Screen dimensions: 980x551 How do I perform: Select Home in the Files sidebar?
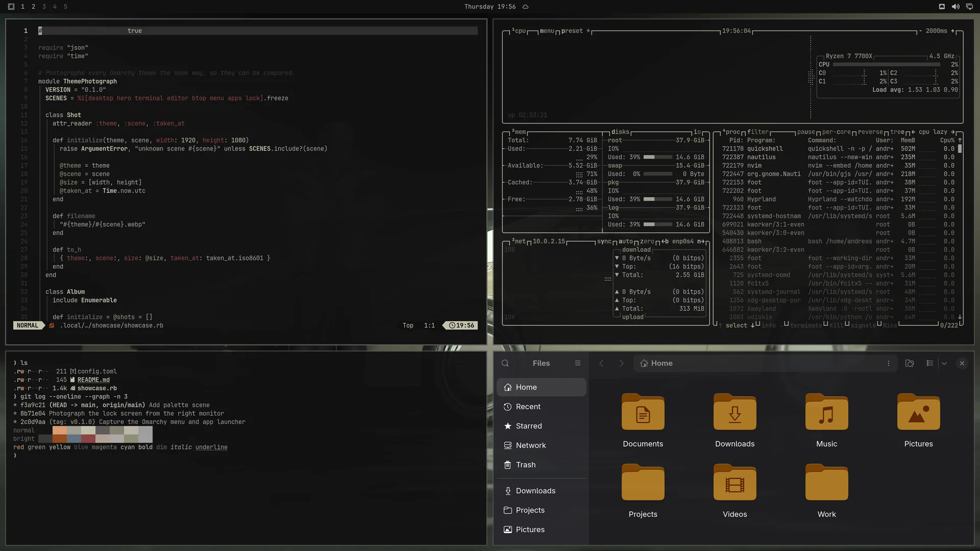(542, 387)
